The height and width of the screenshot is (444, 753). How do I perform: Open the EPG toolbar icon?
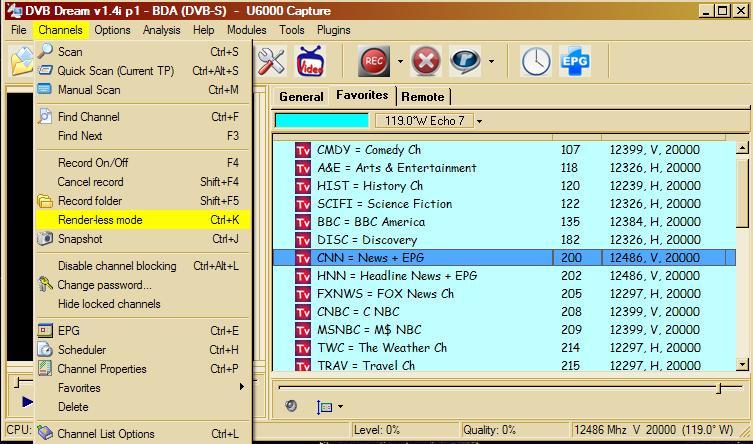pos(575,61)
